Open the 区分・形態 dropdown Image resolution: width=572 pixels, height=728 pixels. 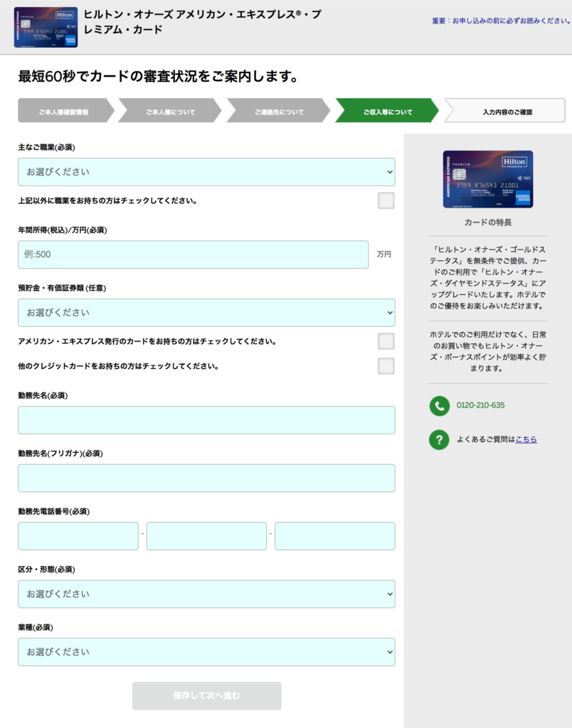click(207, 594)
